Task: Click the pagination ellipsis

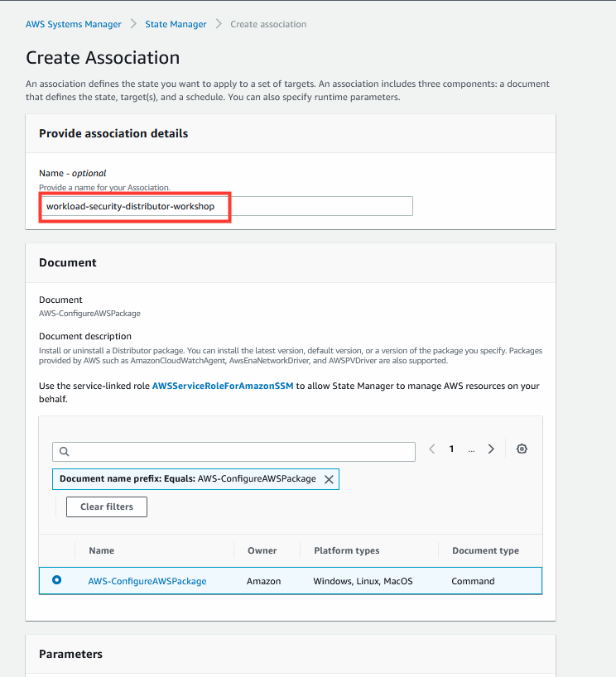Action: coord(471,450)
